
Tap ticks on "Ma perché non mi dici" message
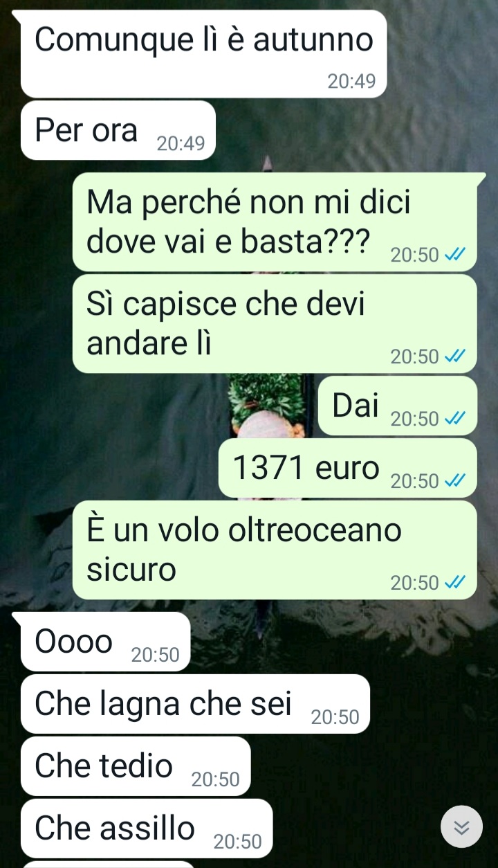pyautogui.click(x=454, y=255)
